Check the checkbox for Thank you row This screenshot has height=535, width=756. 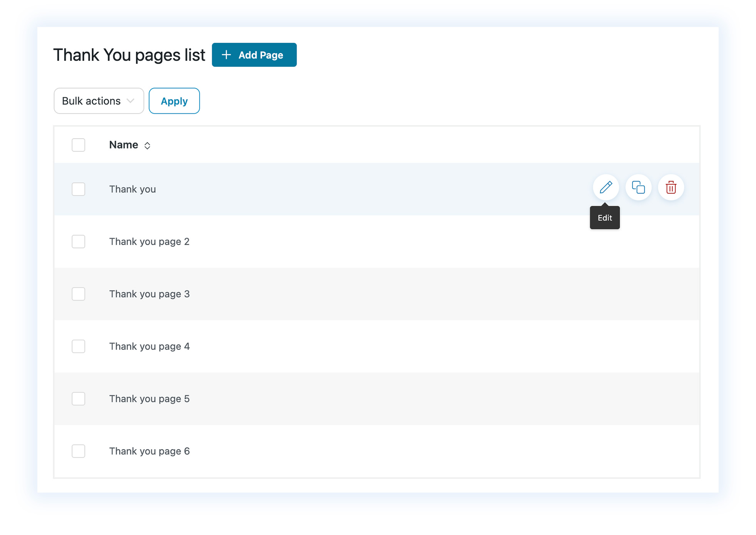78,189
